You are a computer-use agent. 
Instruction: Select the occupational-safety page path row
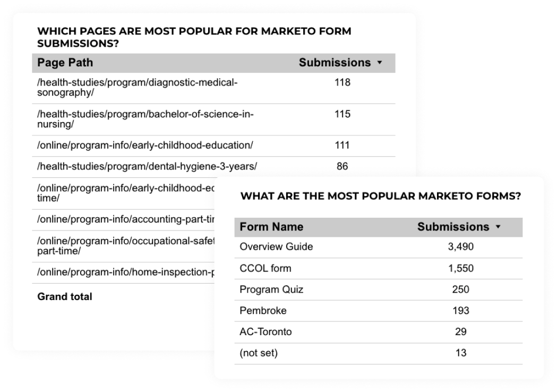[123, 246]
